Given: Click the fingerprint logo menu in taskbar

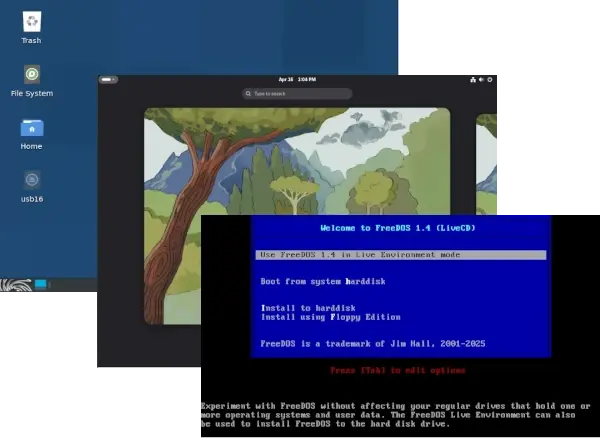Looking at the screenshot, I should pos(16,285).
